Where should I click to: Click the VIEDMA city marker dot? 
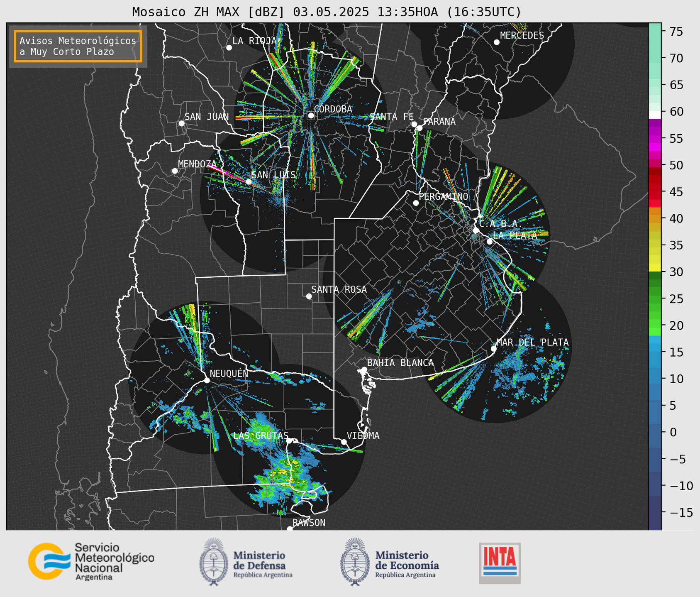click(x=344, y=442)
